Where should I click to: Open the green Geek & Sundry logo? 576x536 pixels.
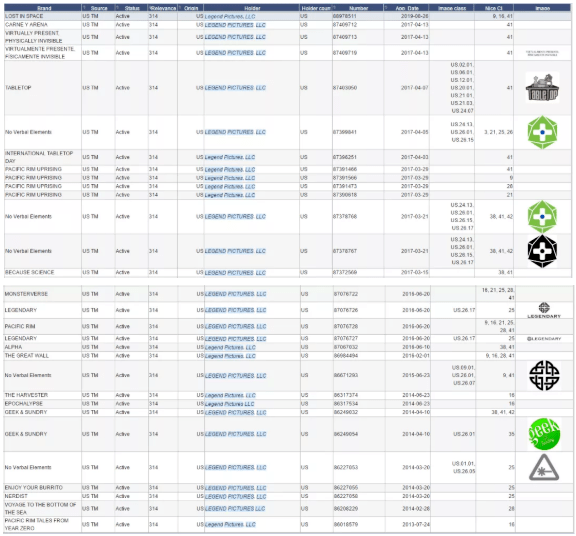(544, 434)
